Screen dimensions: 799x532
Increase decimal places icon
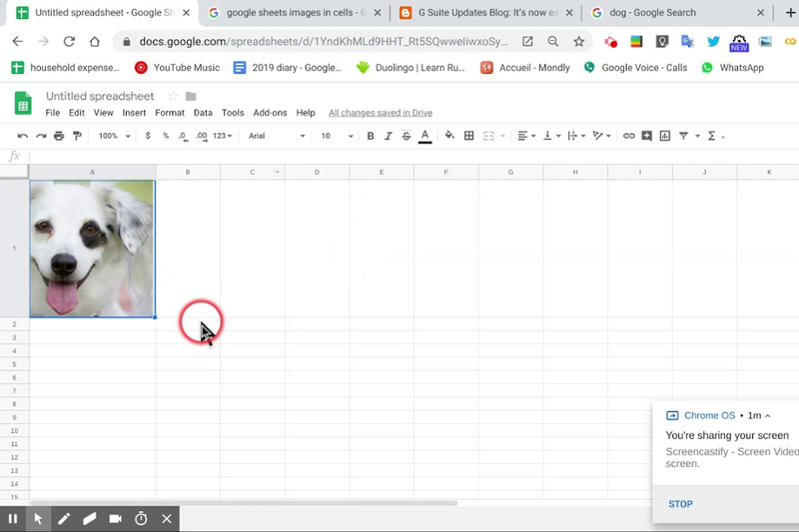coord(202,136)
